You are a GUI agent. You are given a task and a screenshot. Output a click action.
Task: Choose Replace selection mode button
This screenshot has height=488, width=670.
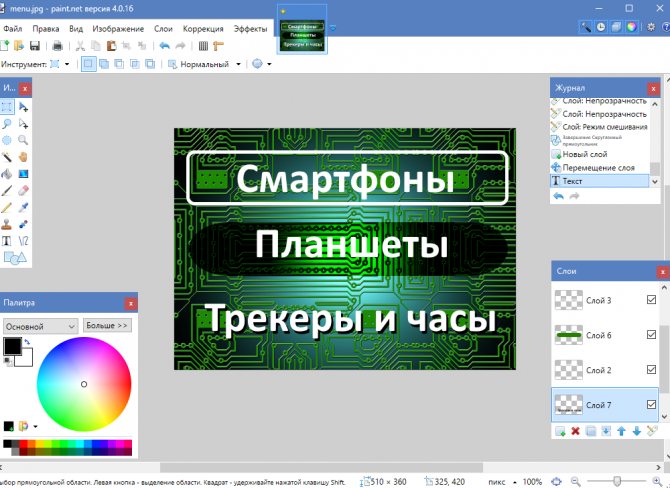pos(88,64)
